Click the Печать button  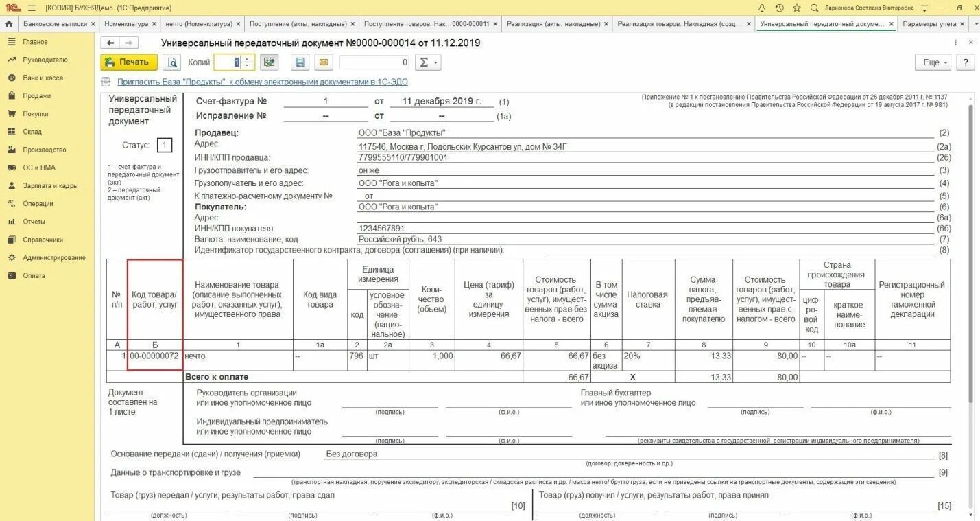(x=129, y=62)
